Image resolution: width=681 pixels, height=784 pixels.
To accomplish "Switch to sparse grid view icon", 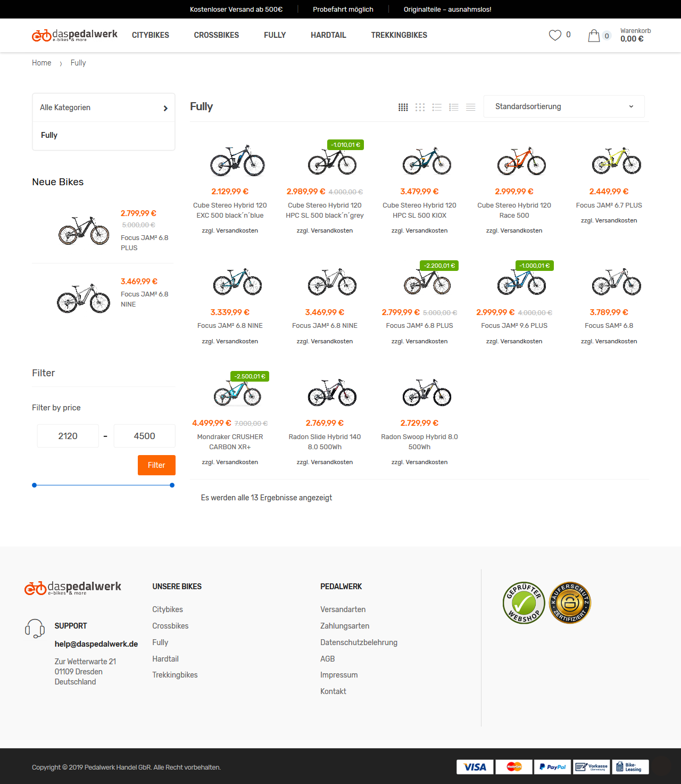I will [x=420, y=107].
